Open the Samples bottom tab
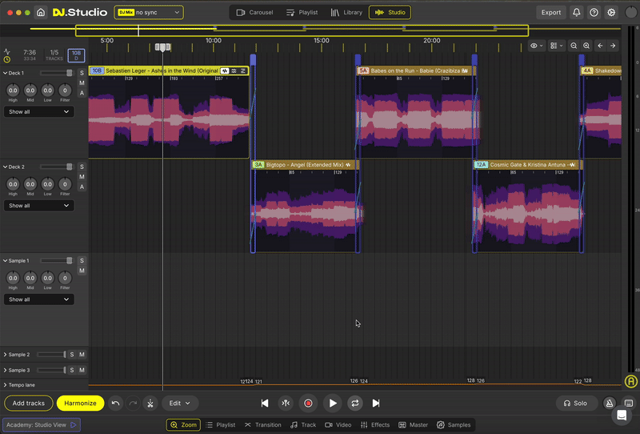The height and width of the screenshot is (434, 640). (453, 425)
